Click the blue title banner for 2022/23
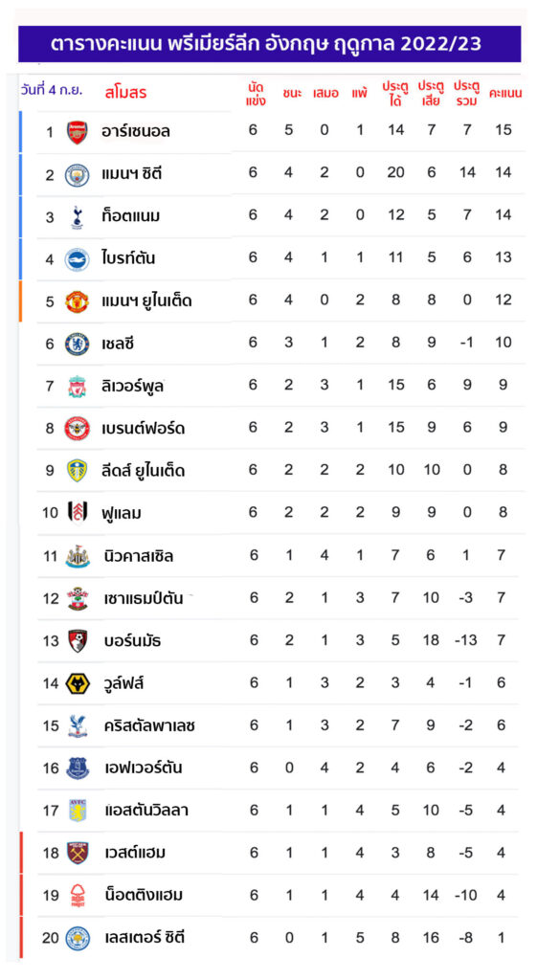Screen dimensions: 537x980 [x=269, y=44]
